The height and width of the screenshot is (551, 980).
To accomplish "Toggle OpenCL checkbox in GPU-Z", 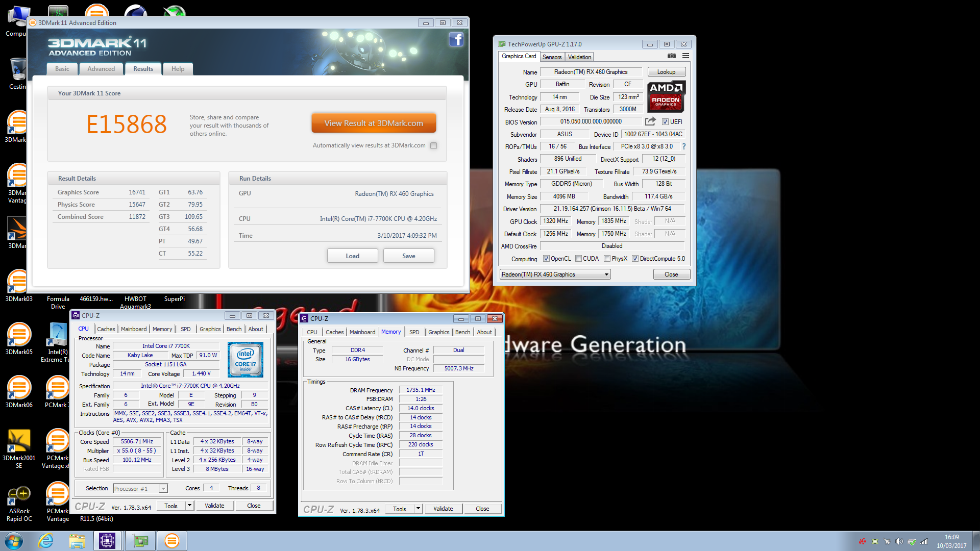I will (x=546, y=259).
